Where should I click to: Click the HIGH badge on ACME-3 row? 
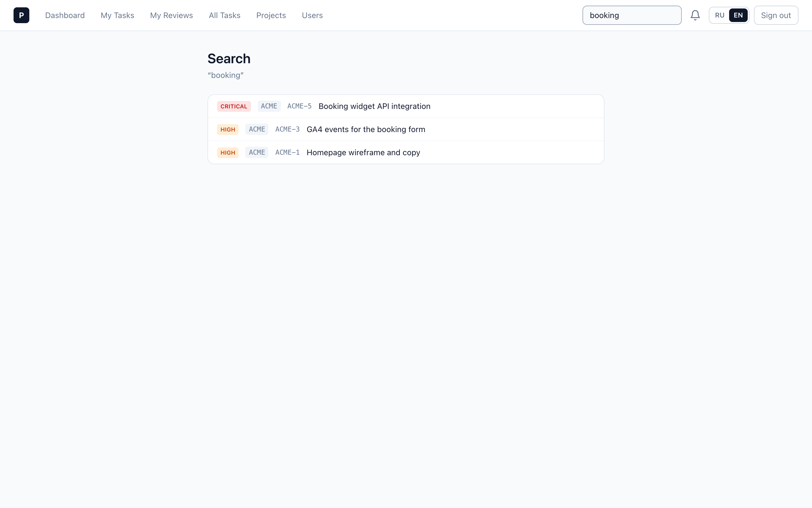[x=228, y=129]
